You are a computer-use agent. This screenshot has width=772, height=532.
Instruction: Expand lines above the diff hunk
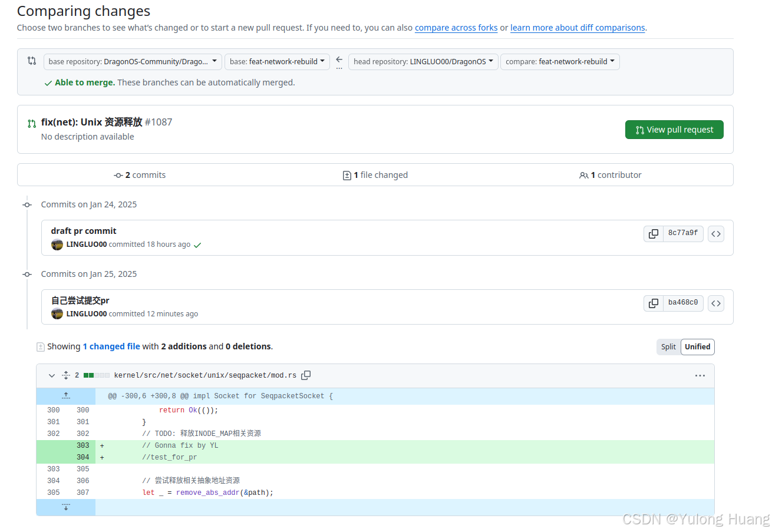[66, 396]
